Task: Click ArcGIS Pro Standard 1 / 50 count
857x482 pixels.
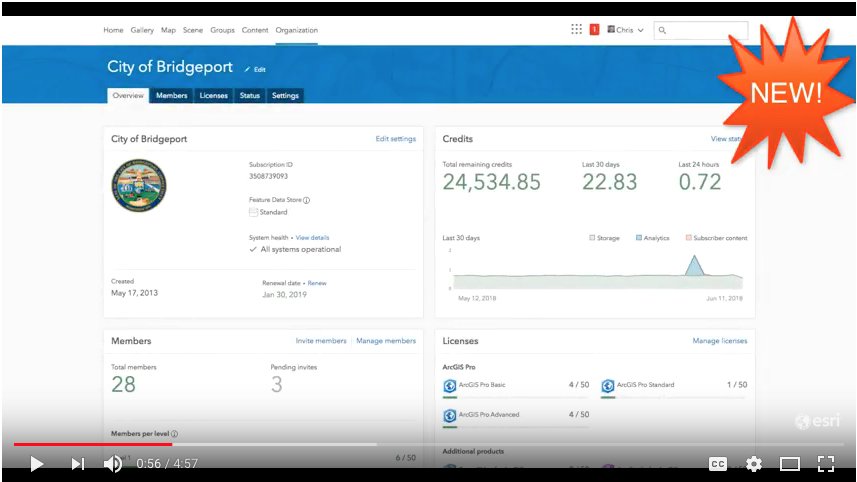Action: (737, 385)
